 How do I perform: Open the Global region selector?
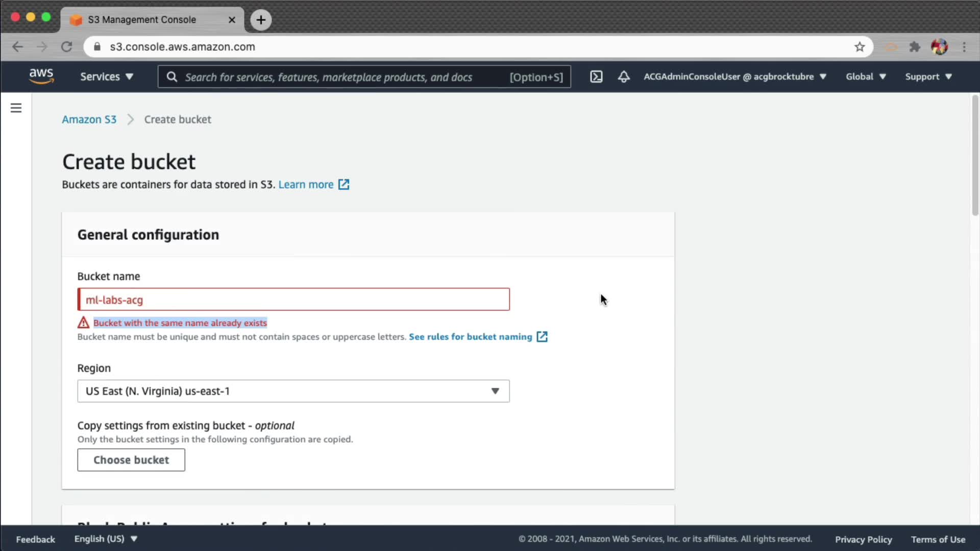click(x=866, y=77)
